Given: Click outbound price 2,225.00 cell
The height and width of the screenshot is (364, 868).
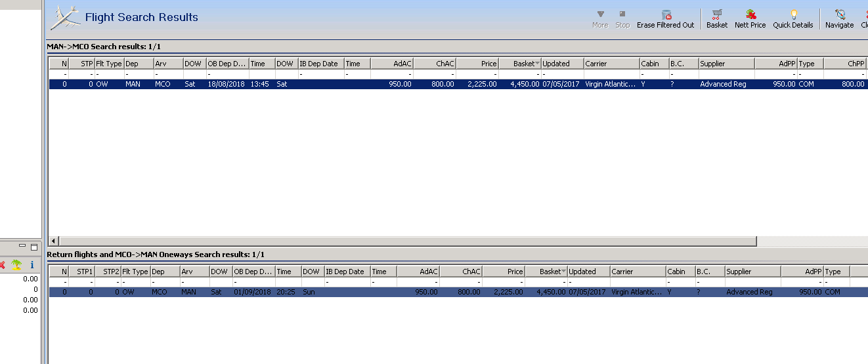Looking at the screenshot, I should click(477, 84).
